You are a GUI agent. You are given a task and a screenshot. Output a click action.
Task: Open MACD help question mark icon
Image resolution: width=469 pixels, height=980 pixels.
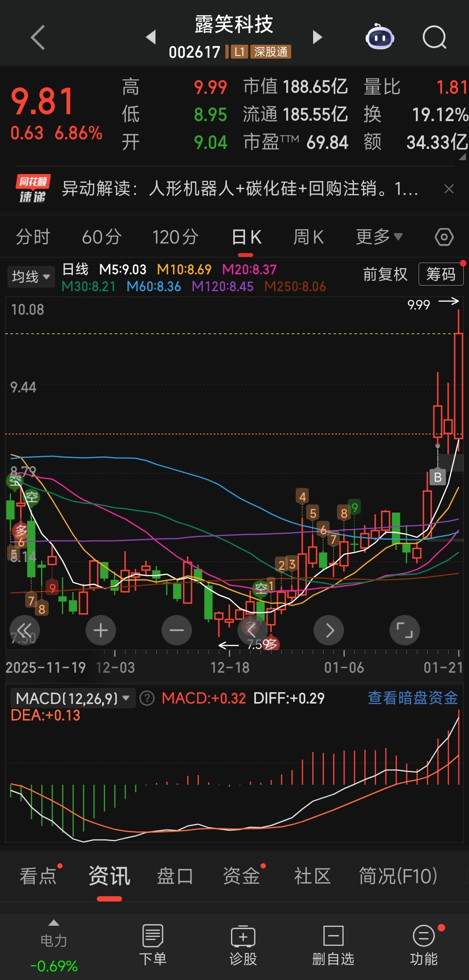147,698
